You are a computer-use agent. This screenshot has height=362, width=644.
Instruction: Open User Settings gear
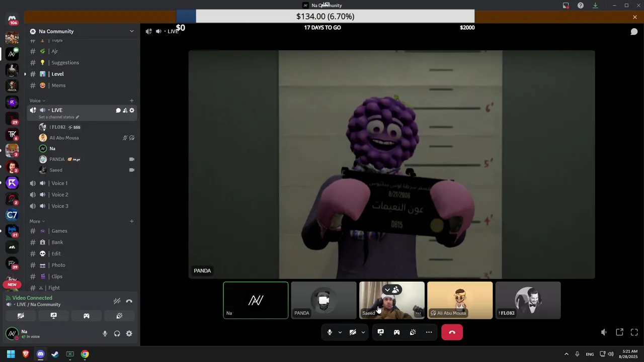[x=129, y=333]
